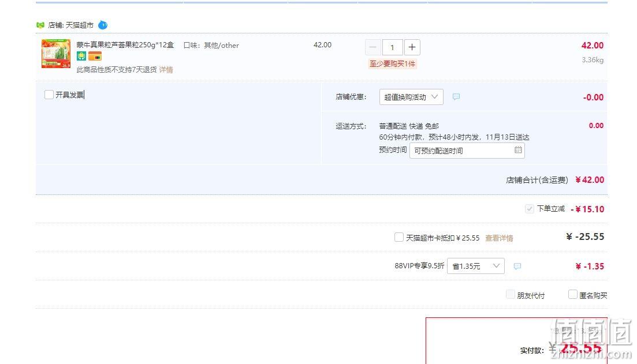Click the weight text 3.36kg
The height and width of the screenshot is (364, 637).
point(593,60)
